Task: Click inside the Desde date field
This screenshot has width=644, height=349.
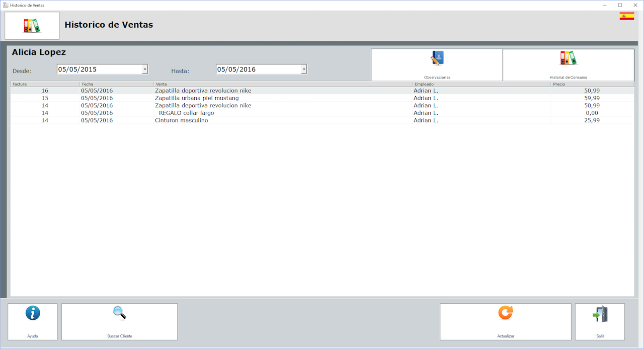Action: (99, 69)
